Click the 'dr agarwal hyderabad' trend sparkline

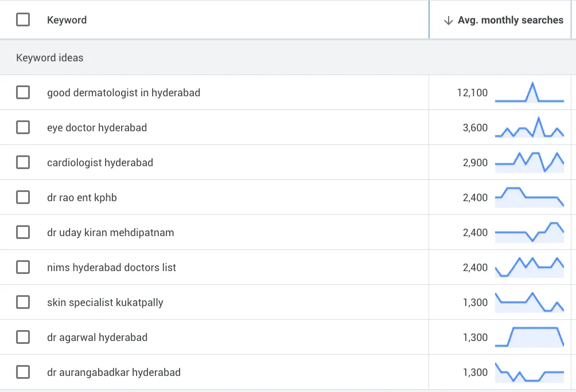tap(529, 337)
